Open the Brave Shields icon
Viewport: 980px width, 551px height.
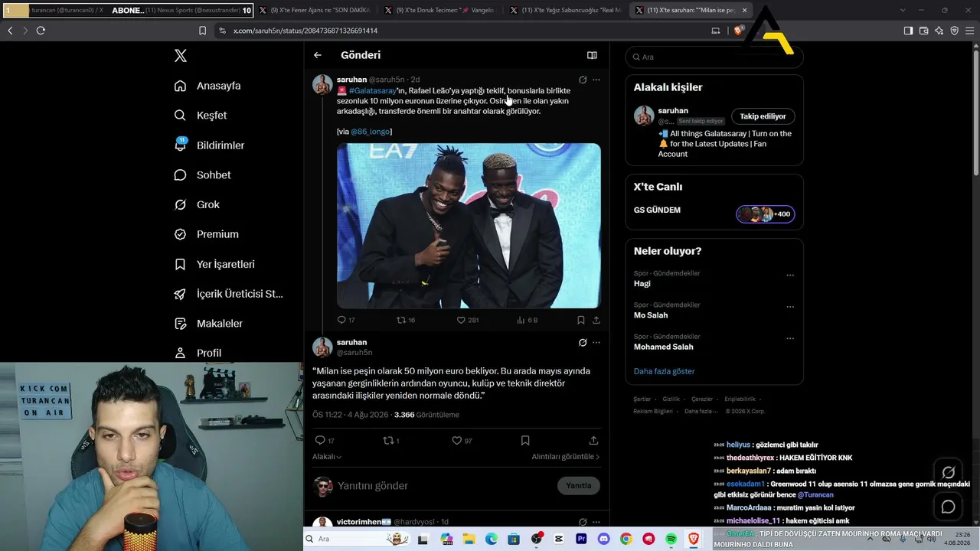coord(738,31)
